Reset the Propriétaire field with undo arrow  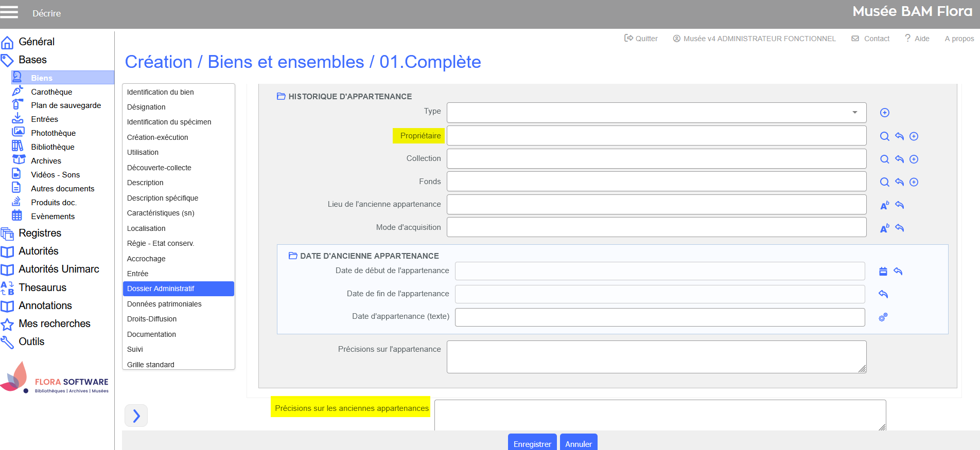(899, 136)
